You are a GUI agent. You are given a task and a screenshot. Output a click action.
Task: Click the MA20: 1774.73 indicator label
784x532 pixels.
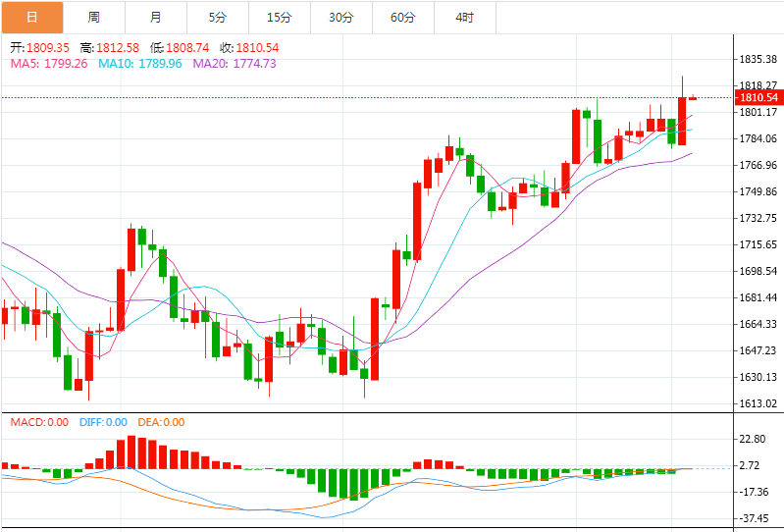click(235, 64)
